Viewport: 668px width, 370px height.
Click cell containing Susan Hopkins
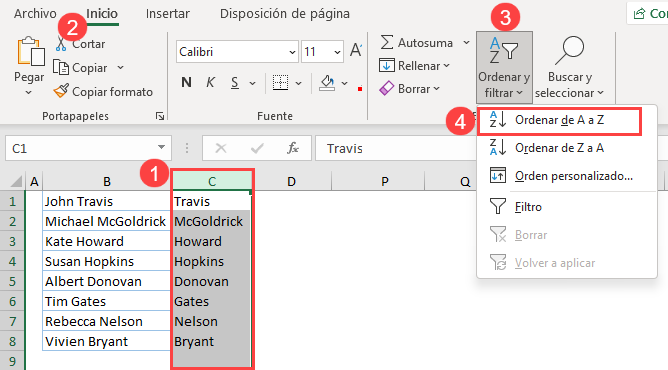coord(107,261)
